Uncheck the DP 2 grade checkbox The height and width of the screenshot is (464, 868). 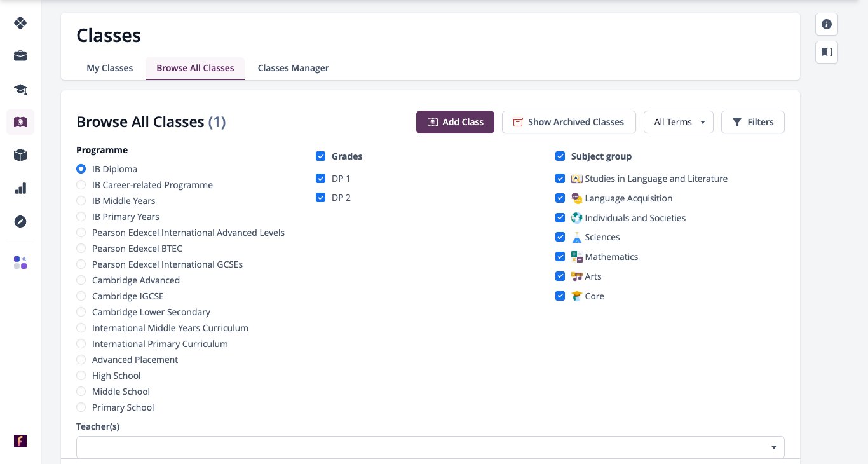point(321,198)
